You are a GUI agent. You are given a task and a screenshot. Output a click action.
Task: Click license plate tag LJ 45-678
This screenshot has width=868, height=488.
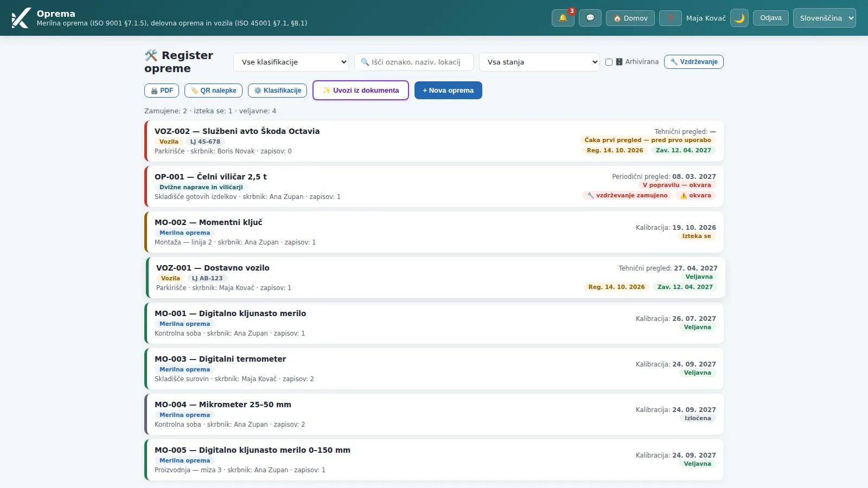click(x=205, y=142)
